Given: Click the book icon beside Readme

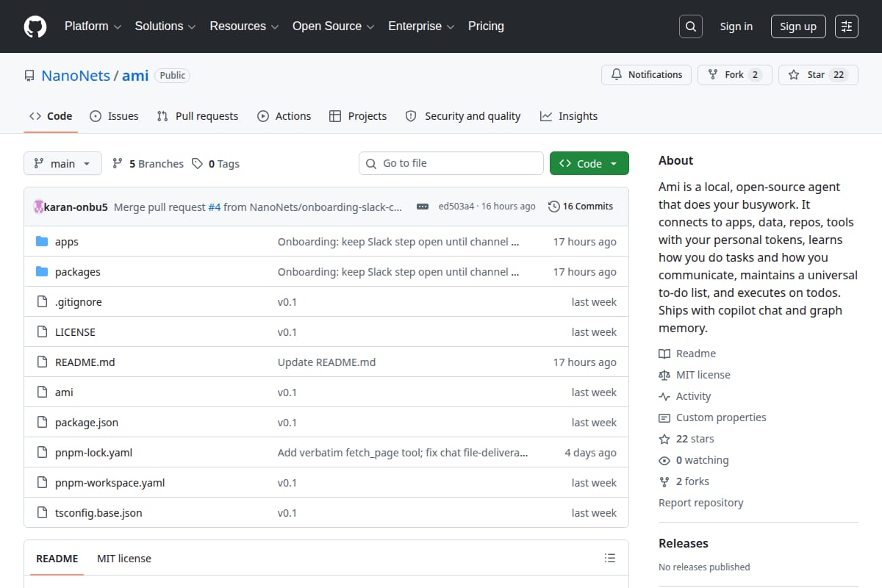Looking at the screenshot, I should coord(664,354).
